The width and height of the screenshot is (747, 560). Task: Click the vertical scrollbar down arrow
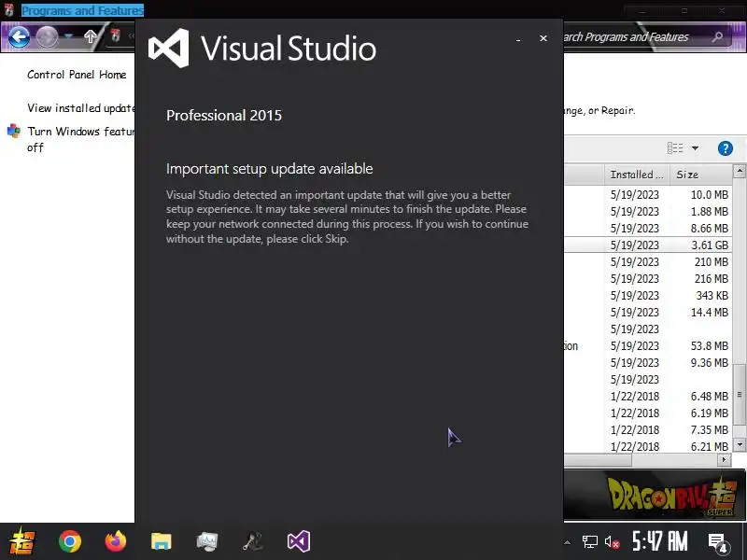click(740, 445)
